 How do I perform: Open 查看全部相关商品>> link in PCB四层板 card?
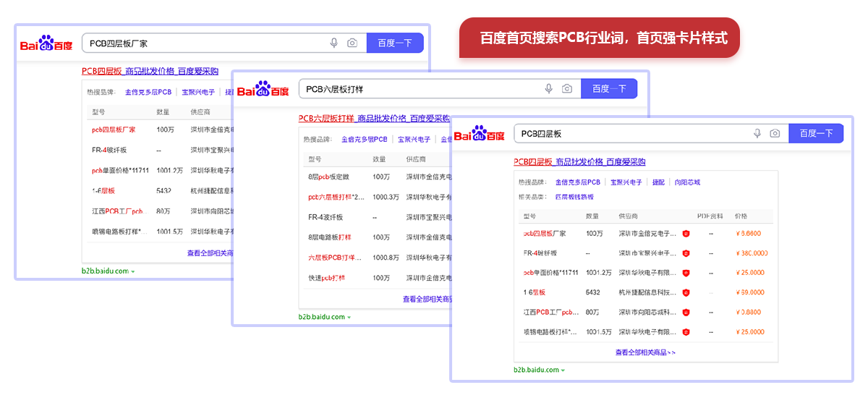645,352
